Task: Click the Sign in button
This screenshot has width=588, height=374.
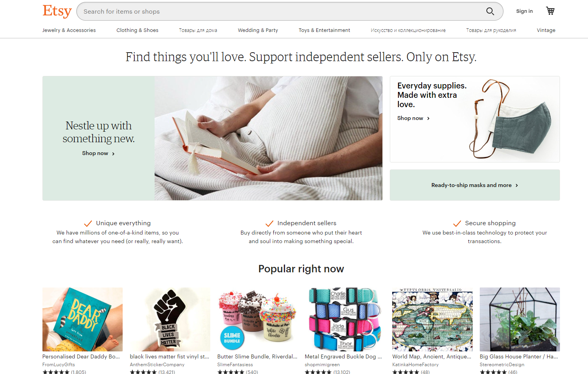Action: tap(524, 11)
